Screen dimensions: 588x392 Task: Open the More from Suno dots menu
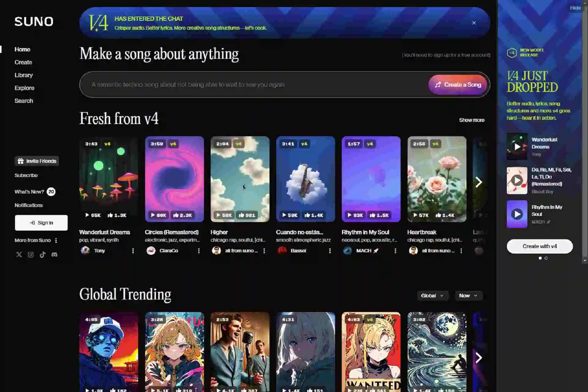(56, 240)
